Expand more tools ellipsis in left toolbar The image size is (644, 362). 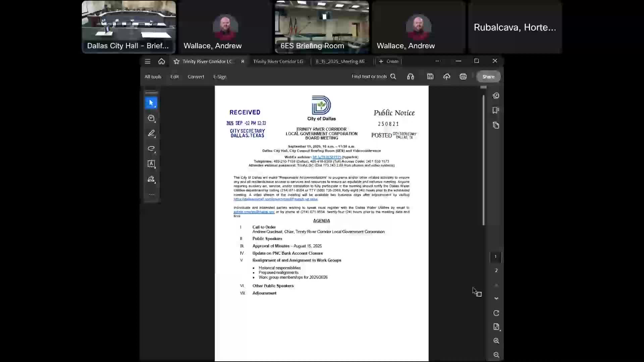click(x=151, y=194)
